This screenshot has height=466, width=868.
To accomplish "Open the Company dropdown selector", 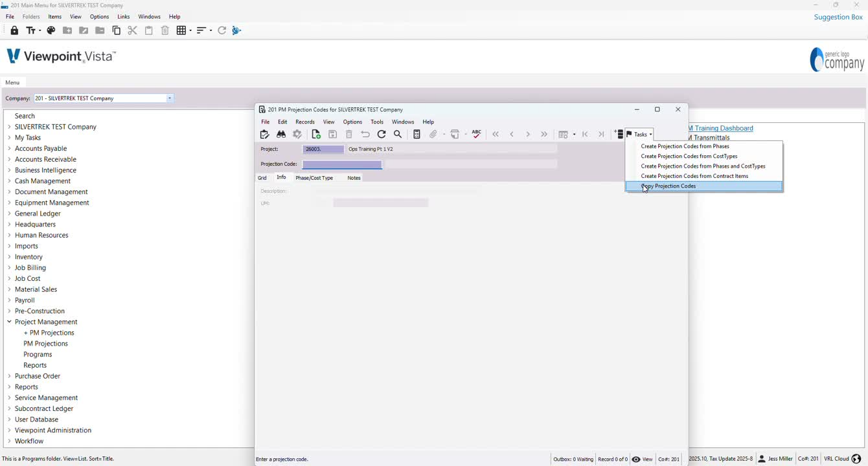I will point(170,98).
